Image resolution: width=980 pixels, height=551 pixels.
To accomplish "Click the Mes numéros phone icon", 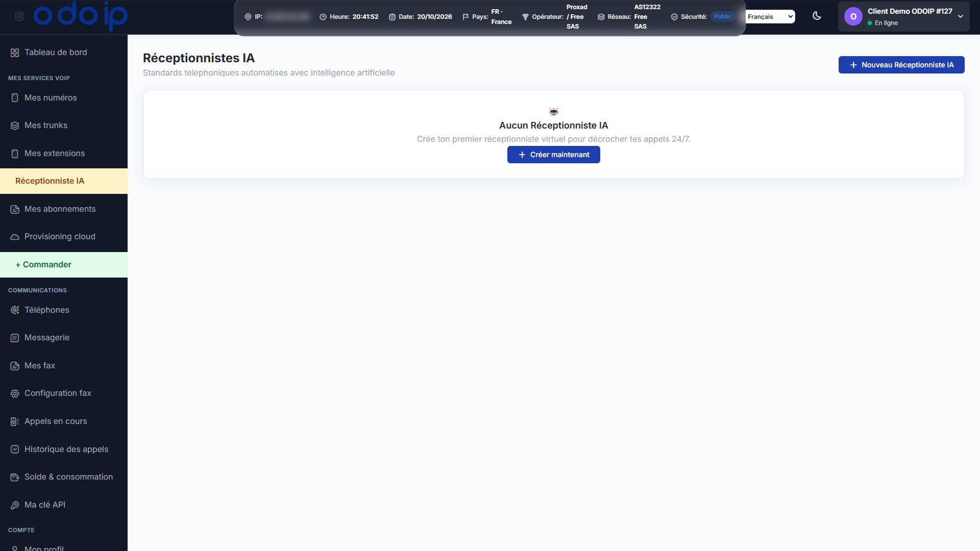I will tap(15, 98).
